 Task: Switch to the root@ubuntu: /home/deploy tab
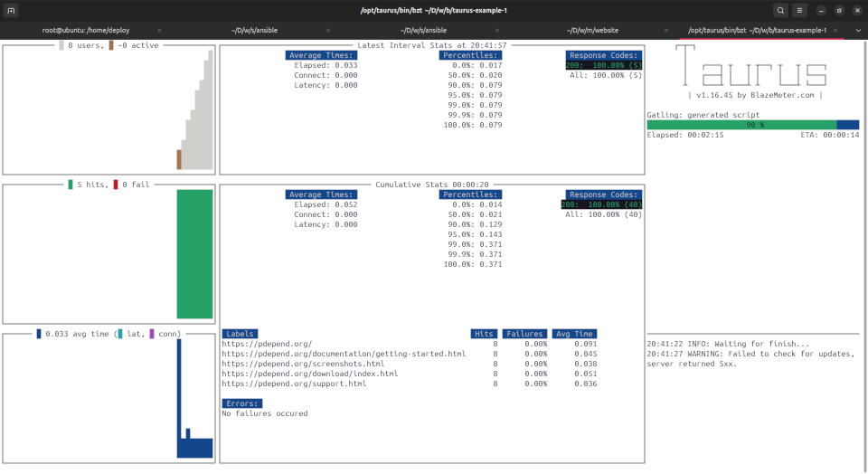click(86, 30)
